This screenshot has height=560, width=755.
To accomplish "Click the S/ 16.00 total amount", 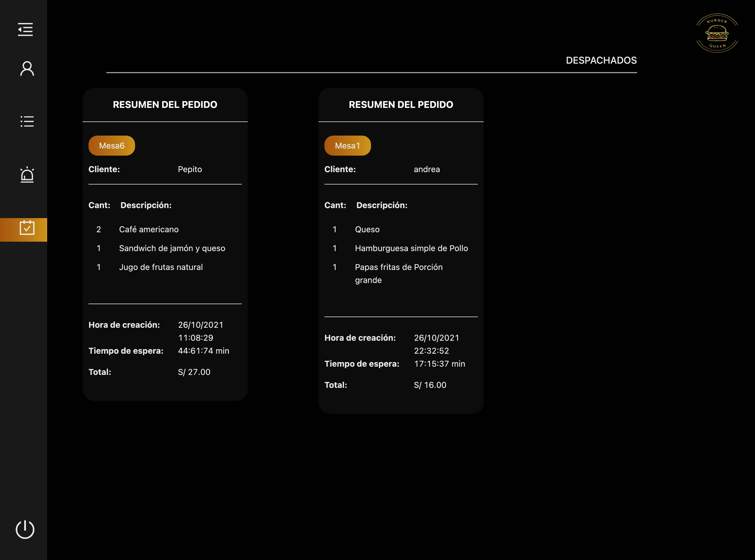I will coord(430,385).
